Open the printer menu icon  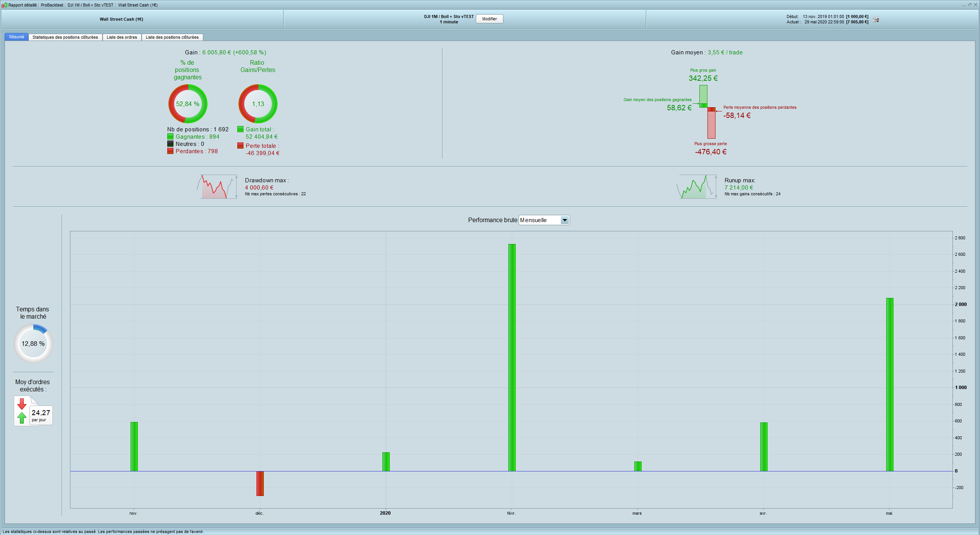875,20
